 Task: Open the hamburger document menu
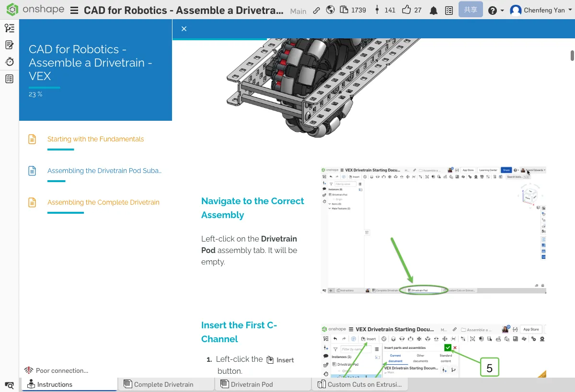pyautogui.click(x=74, y=11)
